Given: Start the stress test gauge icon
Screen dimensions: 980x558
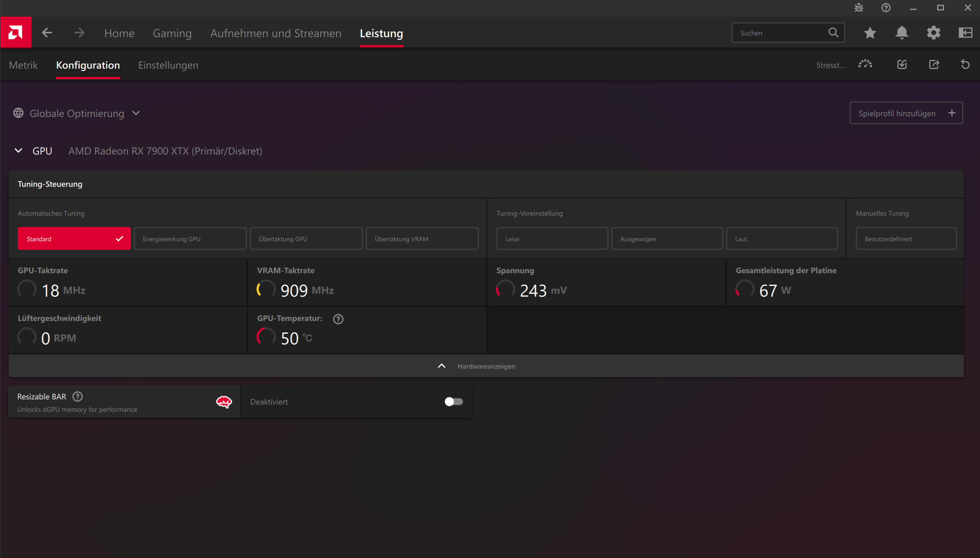Looking at the screenshot, I should pos(865,64).
